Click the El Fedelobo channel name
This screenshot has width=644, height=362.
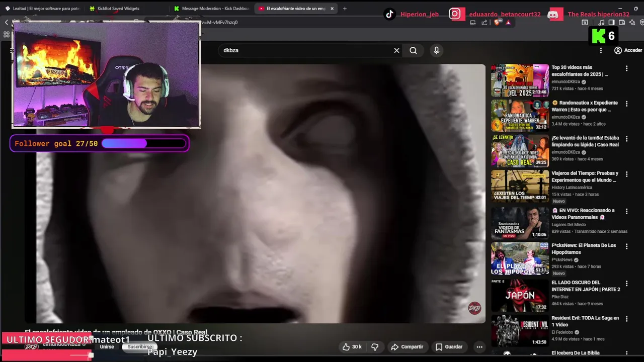click(563, 332)
